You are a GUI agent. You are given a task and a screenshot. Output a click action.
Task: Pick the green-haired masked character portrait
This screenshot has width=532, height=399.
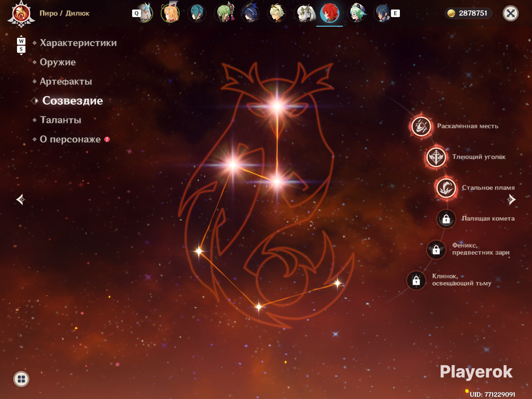pos(224,13)
